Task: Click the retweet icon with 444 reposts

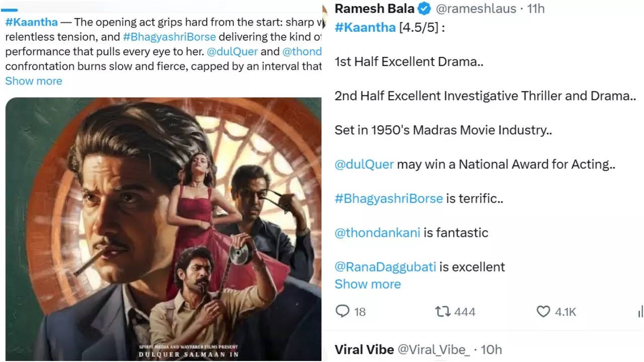Action: click(x=442, y=312)
